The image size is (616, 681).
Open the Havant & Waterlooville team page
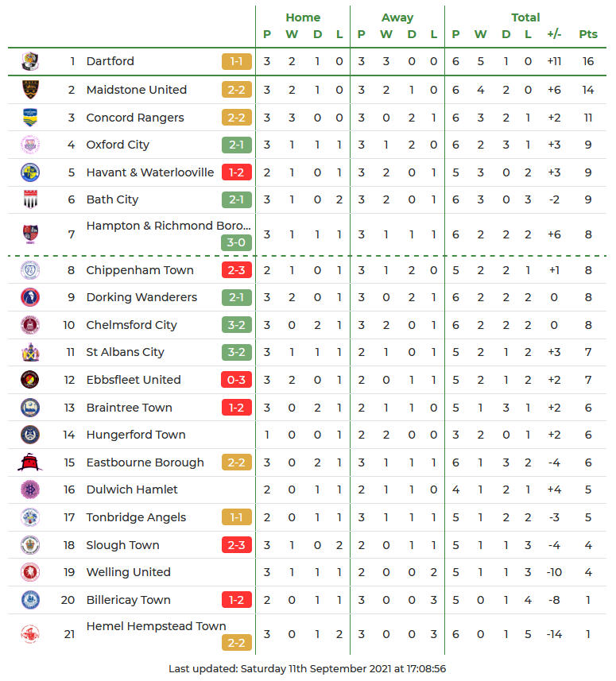coord(150,172)
